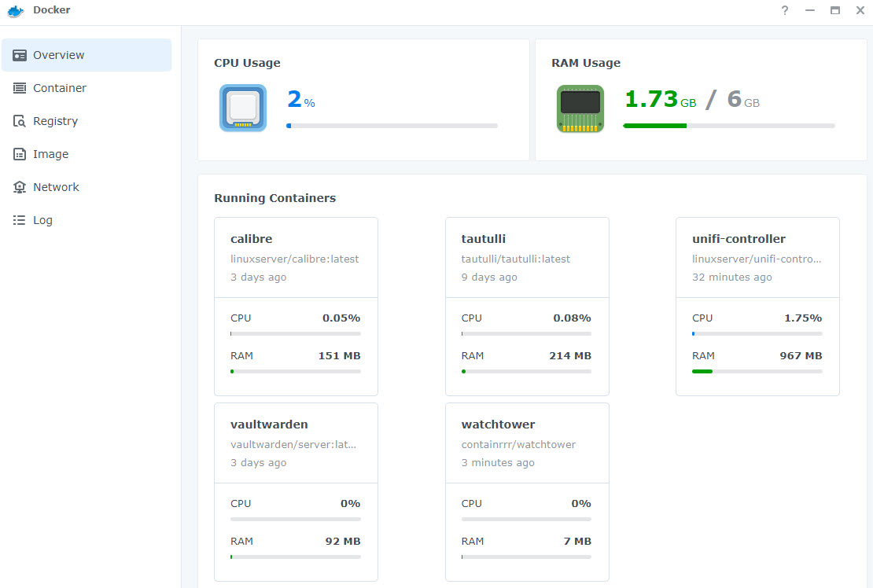Click the '3 minutes ago' uptime text
This screenshot has width=873, height=588.
498,462
